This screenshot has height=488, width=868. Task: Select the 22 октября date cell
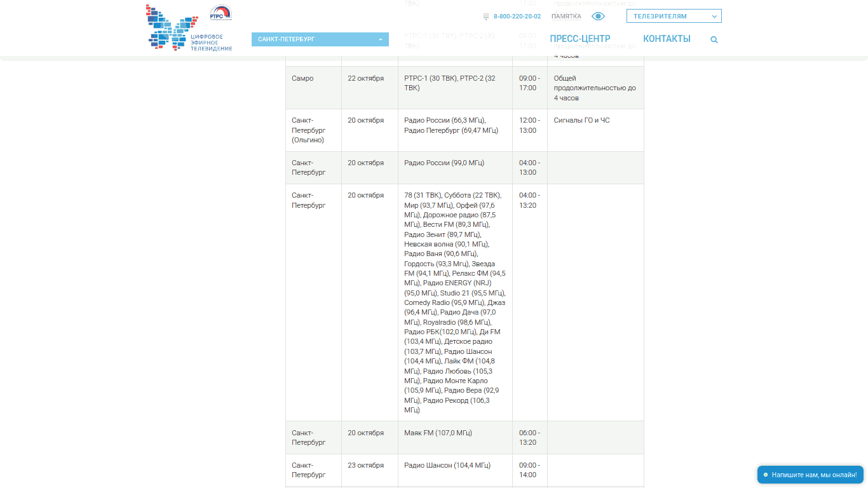tap(370, 88)
